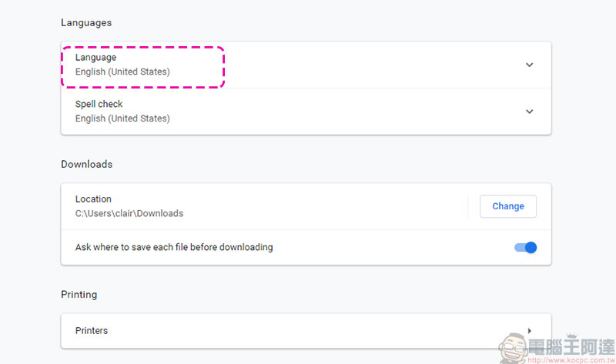Click the C:\Users\clair\Downloads path text

pyautogui.click(x=129, y=213)
